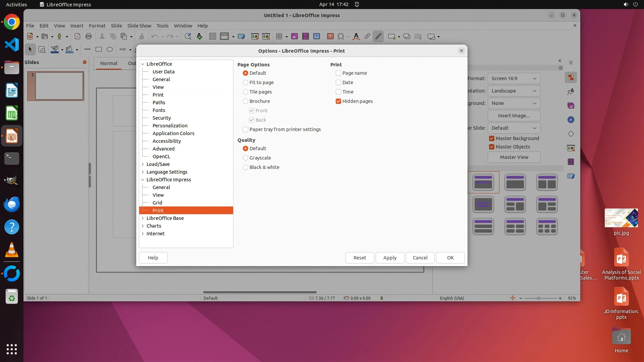The width and height of the screenshot is (644, 362).
Task: Click the Display Grid toolbar icon
Action: (x=213, y=37)
